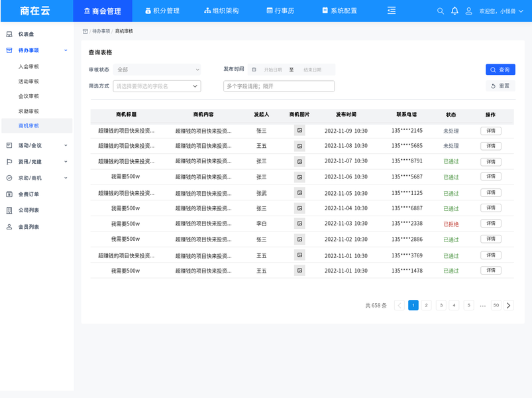Open 详情 for the 135****2145 row
Screen dimensions: 532x398
(x=491, y=131)
